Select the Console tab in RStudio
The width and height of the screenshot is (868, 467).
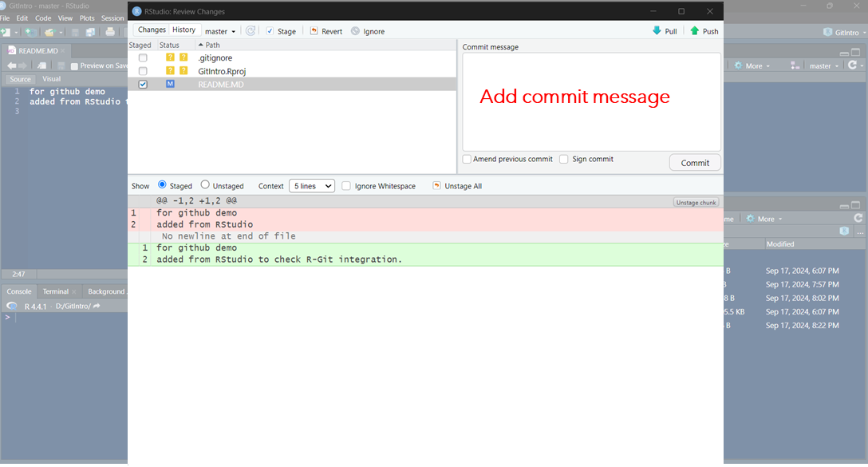[x=19, y=291]
